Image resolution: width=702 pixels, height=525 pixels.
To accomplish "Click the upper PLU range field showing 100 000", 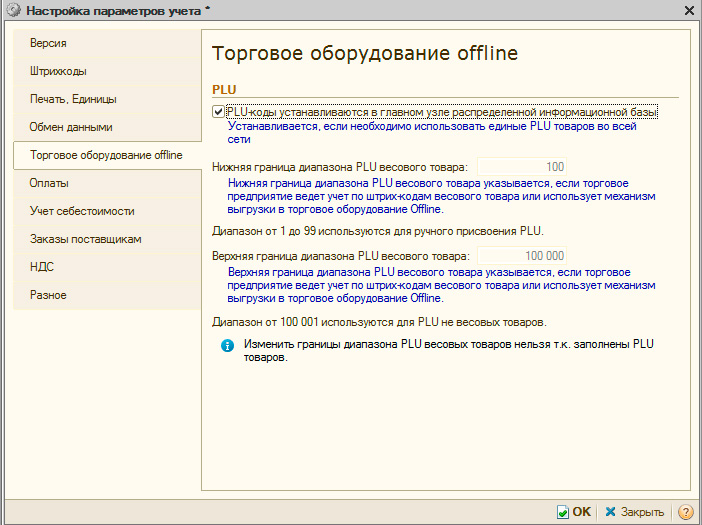I will pos(523,256).
